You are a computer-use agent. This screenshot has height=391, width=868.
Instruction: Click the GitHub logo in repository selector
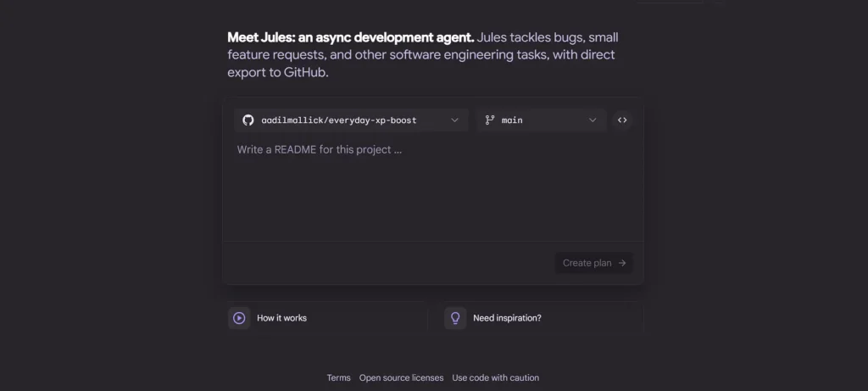pyautogui.click(x=248, y=120)
